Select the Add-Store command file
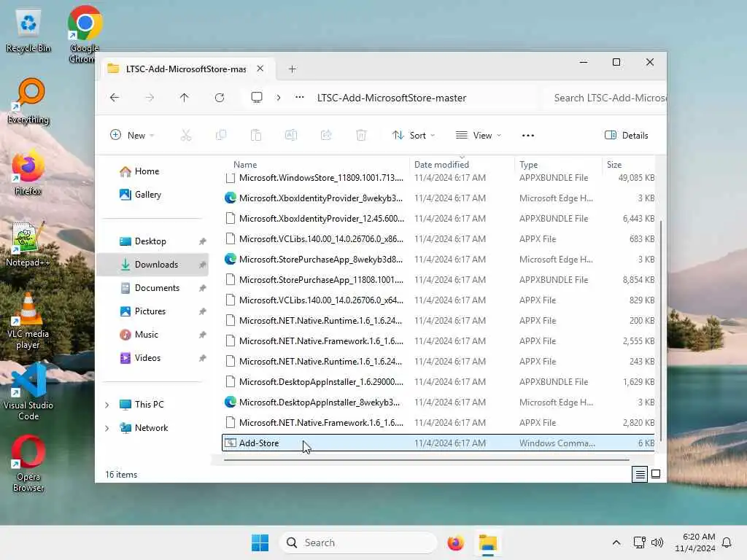 tap(438, 443)
